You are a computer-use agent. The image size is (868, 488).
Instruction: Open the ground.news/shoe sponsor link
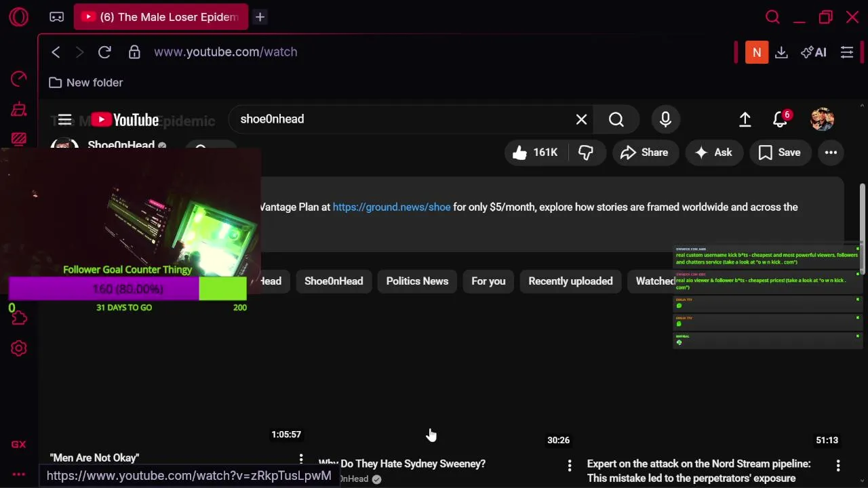click(391, 207)
